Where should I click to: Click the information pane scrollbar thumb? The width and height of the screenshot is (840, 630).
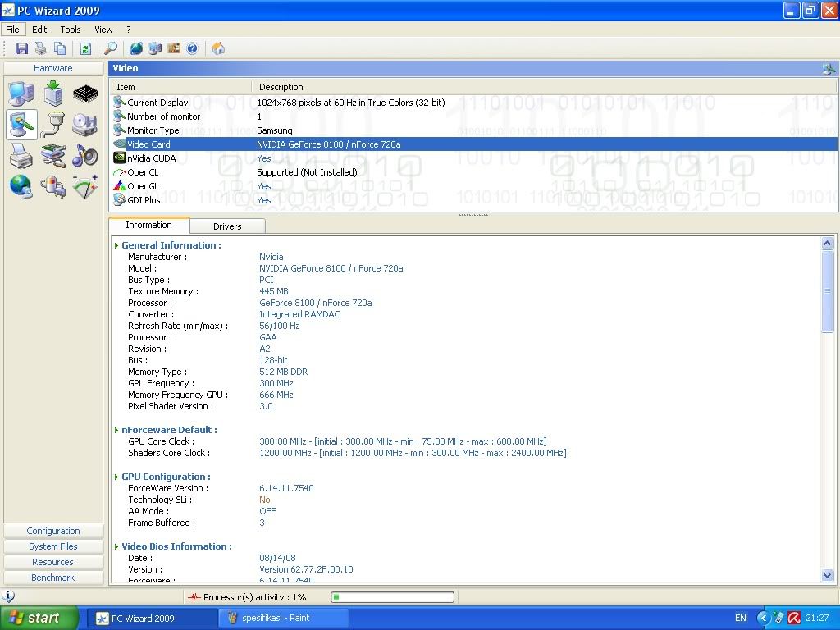tap(827, 291)
